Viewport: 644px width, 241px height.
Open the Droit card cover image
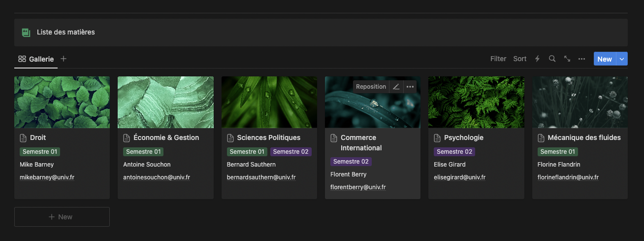pyautogui.click(x=62, y=102)
